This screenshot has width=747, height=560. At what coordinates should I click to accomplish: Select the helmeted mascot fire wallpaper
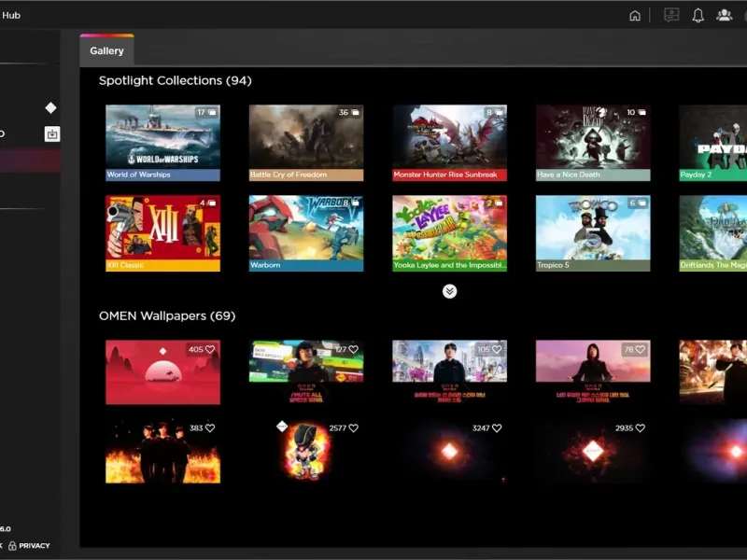pyautogui.click(x=306, y=451)
